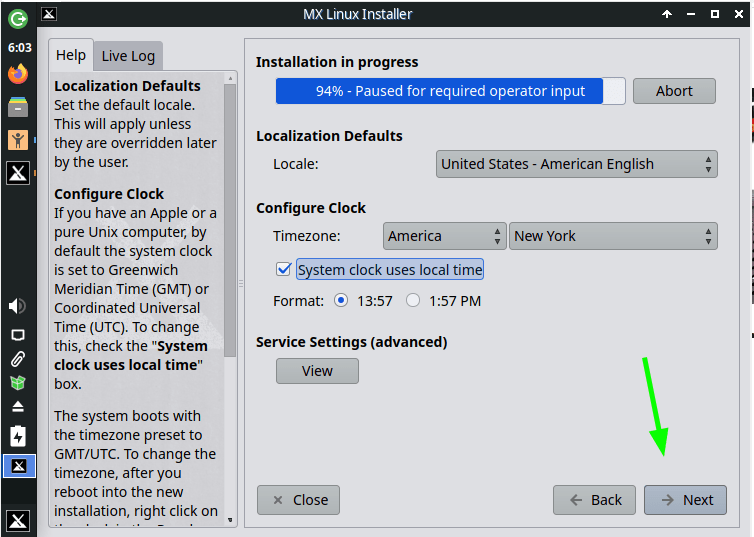Image resolution: width=754 pixels, height=537 pixels.
Task: Click the green update notifier icon
Action: [x=18, y=19]
